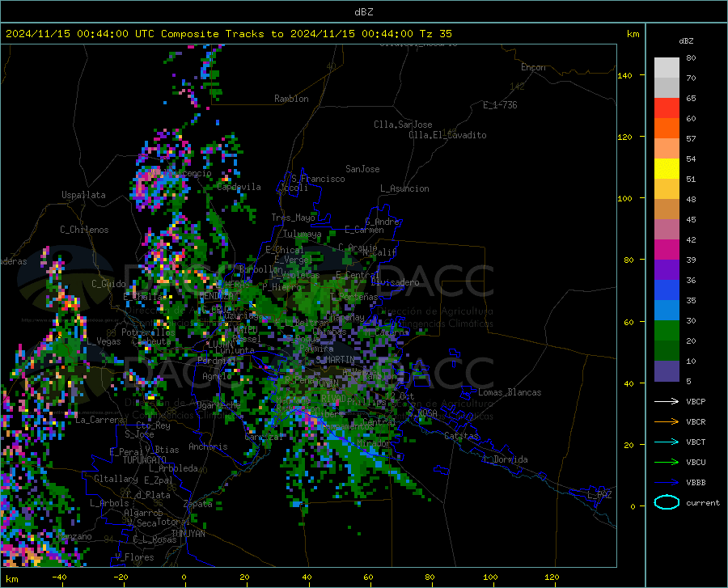728x588 pixels.
Task: Click the dBZ title in top bar
Action: pyautogui.click(x=363, y=12)
